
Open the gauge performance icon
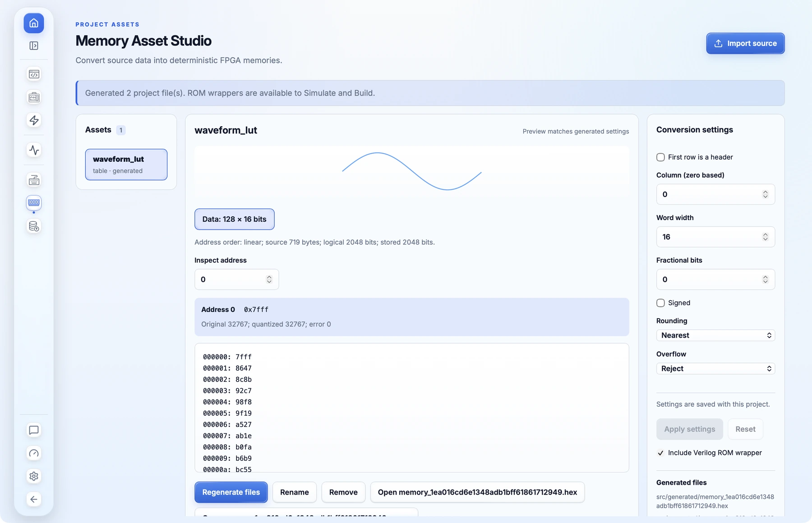tap(34, 453)
